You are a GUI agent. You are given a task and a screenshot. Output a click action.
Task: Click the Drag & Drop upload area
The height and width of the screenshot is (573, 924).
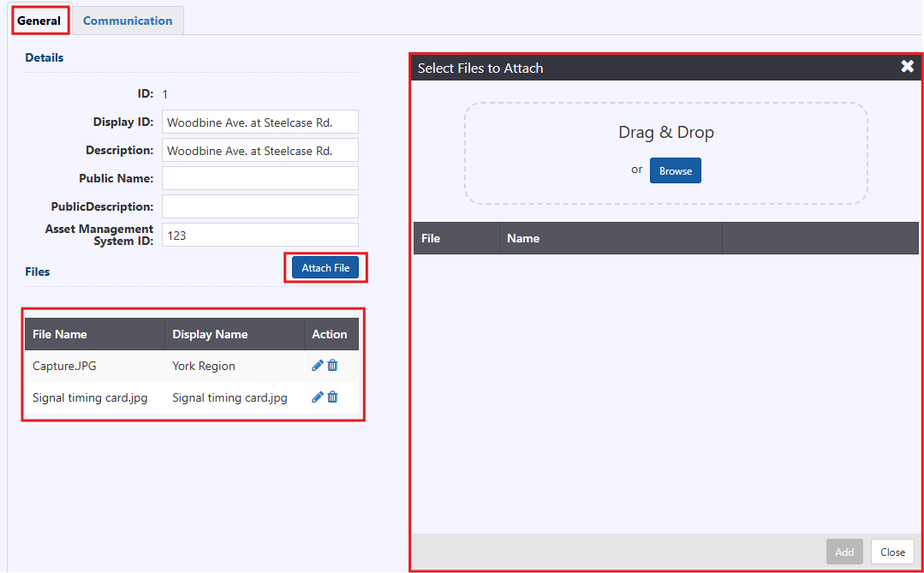tap(665, 133)
